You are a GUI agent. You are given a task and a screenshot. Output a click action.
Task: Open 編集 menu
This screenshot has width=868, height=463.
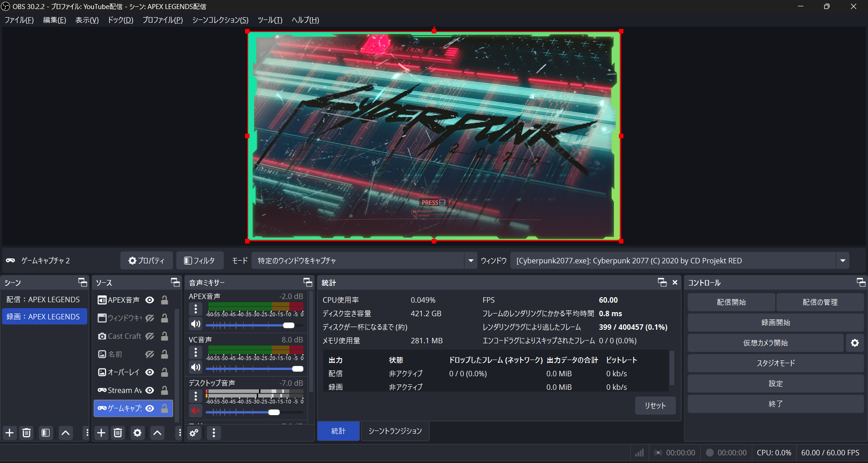point(54,20)
